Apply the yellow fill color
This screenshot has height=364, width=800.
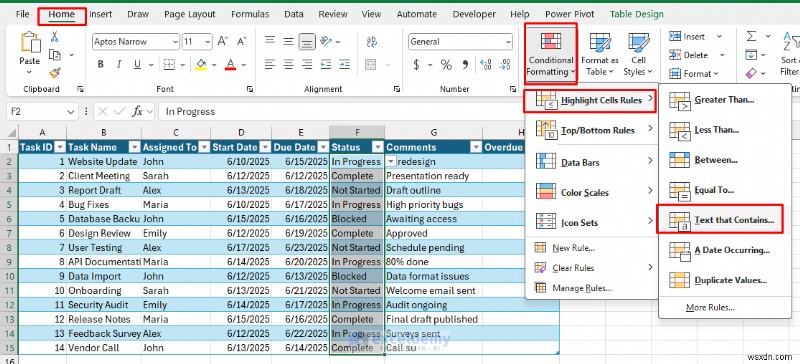coord(201,65)
